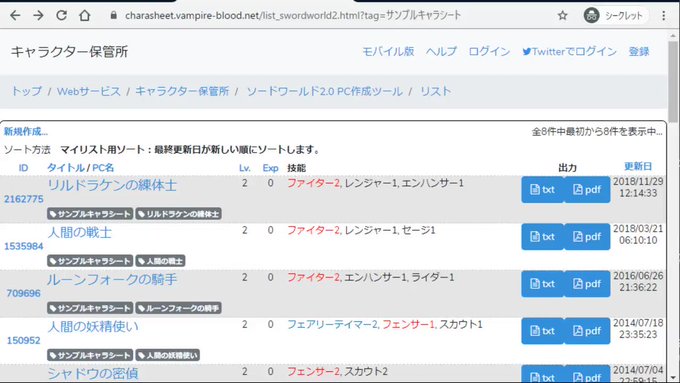Download pdf for 人間の妖精使い
Viewport: 680px width, 383px height.
click(x=587, y=331)
